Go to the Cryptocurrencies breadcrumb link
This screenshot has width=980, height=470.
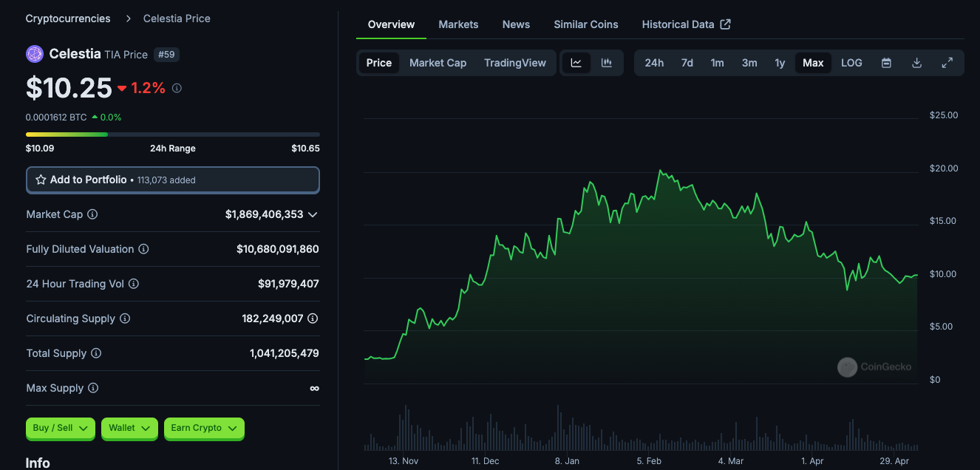coord(68,18)
